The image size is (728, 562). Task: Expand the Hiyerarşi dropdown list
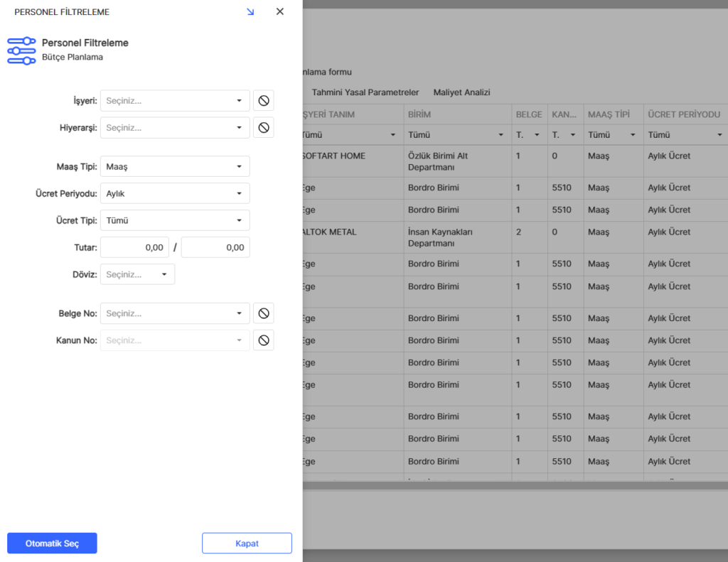(x=175, y=128)
